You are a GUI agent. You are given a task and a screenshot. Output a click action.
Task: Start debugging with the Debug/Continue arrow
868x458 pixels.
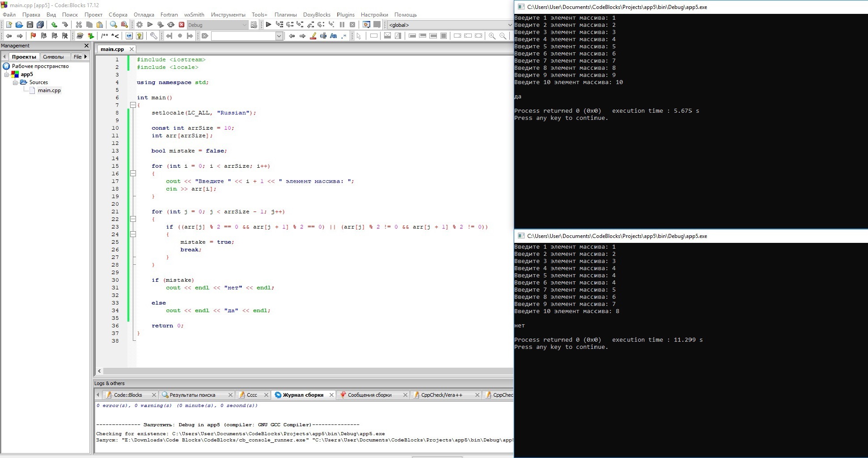tap(268, 25)
